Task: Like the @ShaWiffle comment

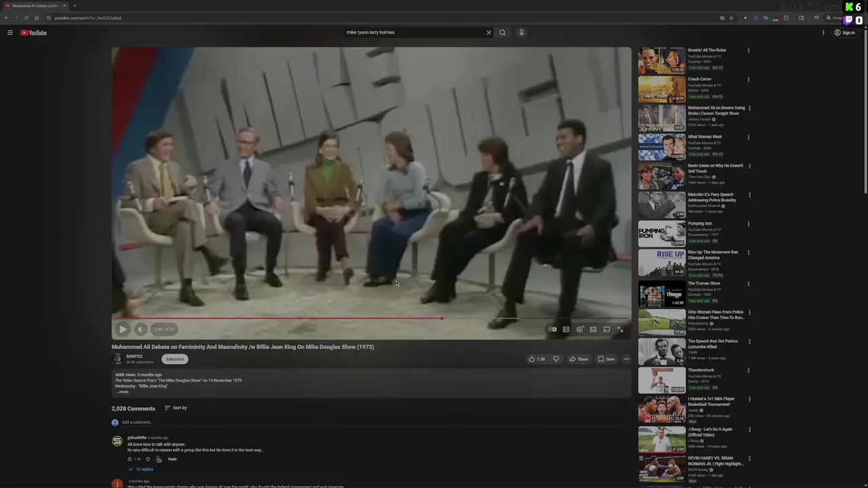Action: pyautogui.click(x=130, y=459)
